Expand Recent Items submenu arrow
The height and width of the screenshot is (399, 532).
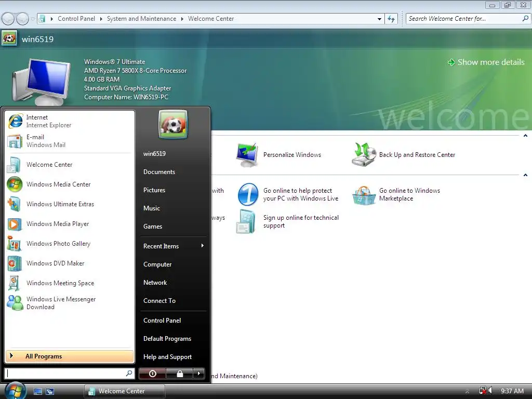pos(202,246)
